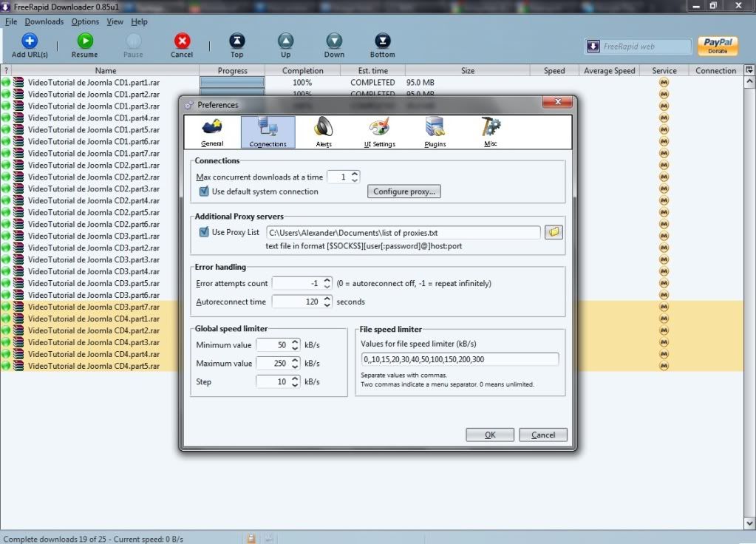
Task: Click clipboard icon in status bar
Action: [251, 539]
